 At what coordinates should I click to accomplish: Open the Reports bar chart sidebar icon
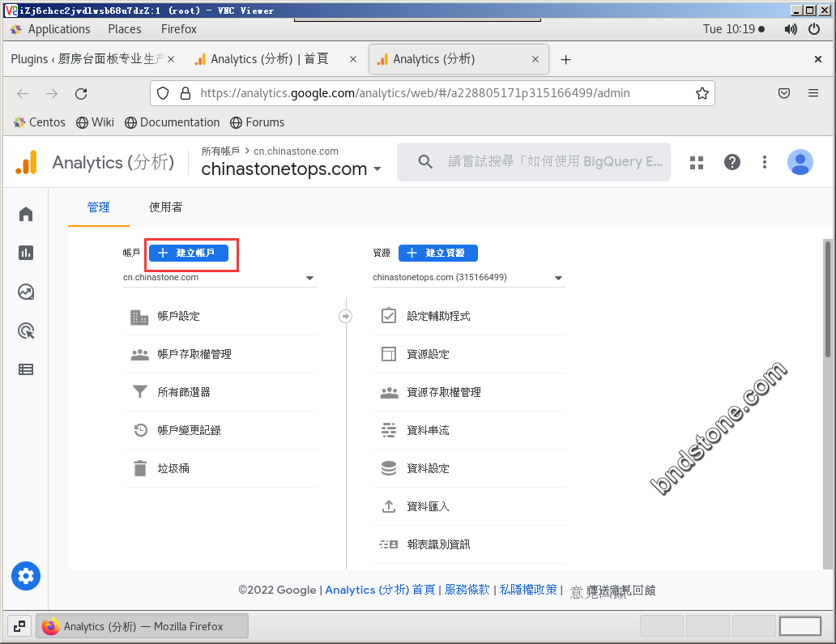tap(26, 253)
